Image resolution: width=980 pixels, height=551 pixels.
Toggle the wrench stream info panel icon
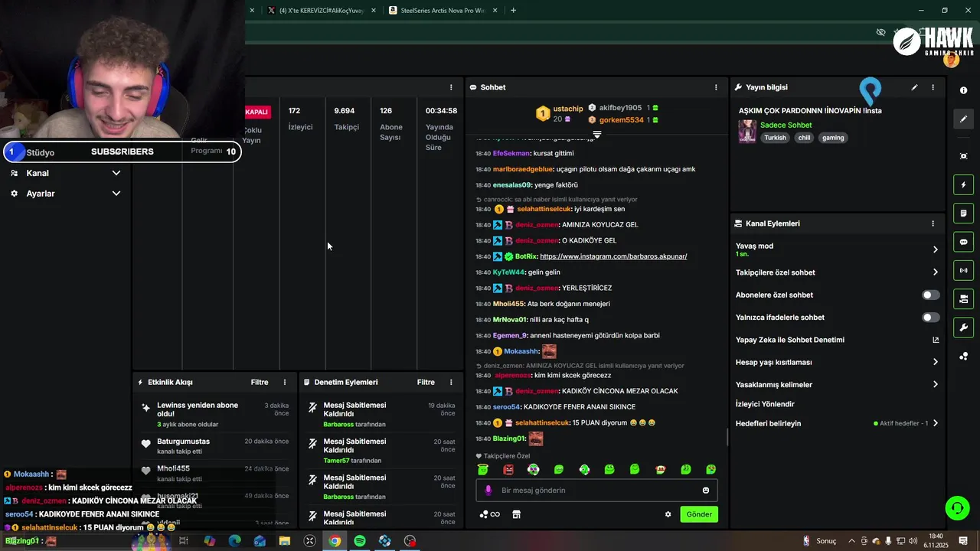[963, 328]
